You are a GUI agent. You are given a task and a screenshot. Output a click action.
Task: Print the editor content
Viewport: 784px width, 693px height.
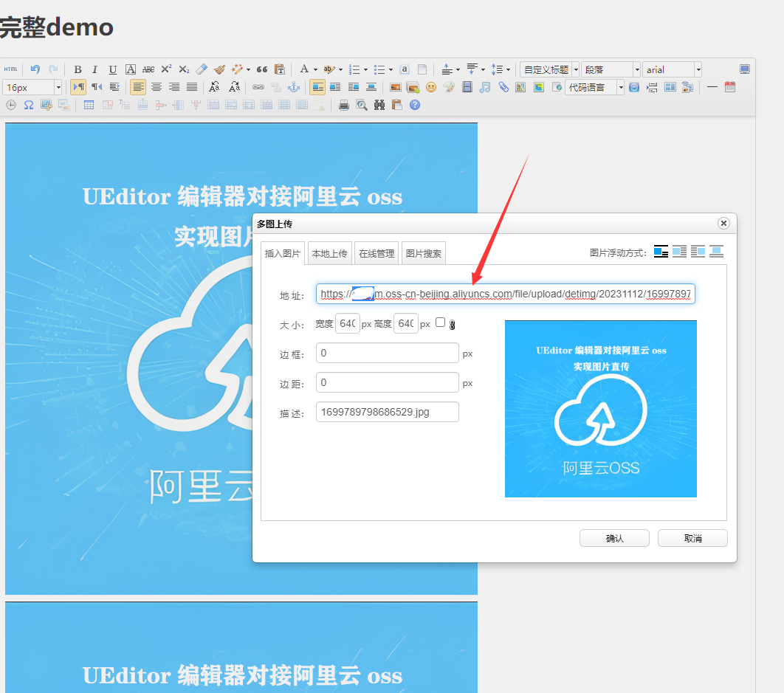pyautogui.click(x=343, y=105)
